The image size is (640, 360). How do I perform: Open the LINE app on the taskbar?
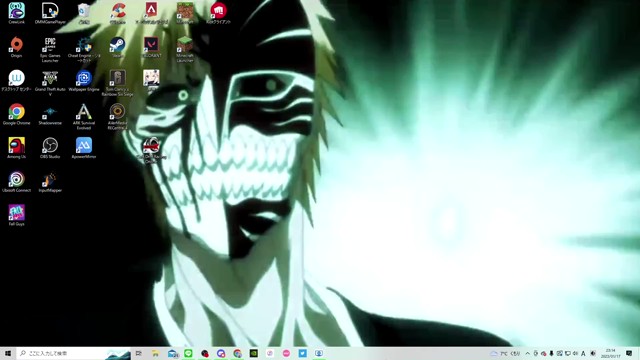coord(188,353)
